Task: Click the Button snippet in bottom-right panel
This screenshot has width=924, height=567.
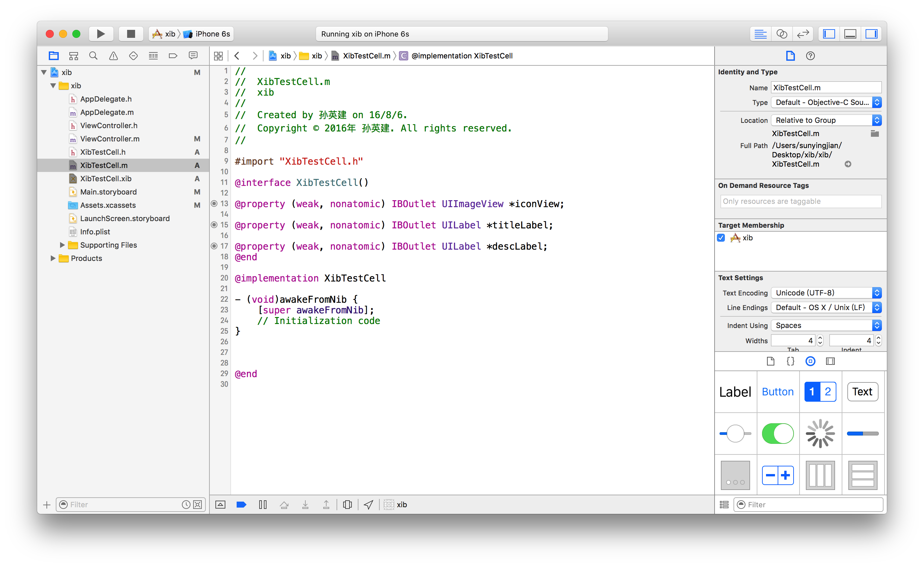Action: point(778,392)
